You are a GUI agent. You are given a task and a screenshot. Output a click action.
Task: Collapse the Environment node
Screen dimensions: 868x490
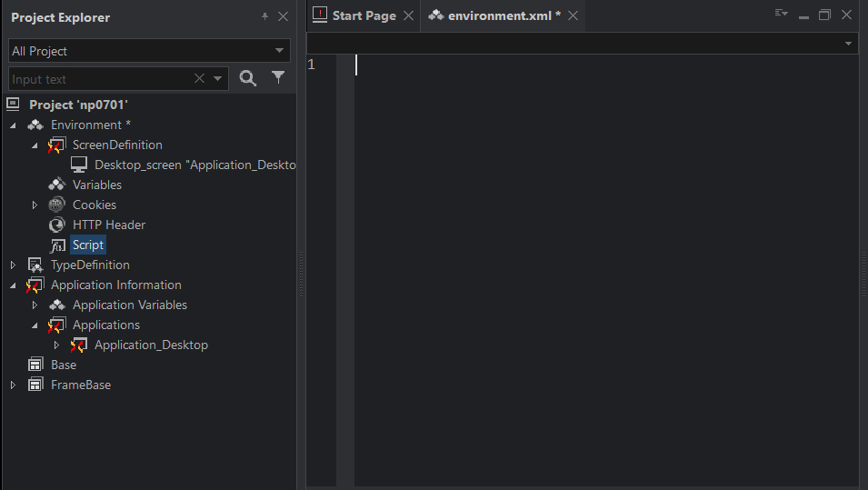coord(13,125)
